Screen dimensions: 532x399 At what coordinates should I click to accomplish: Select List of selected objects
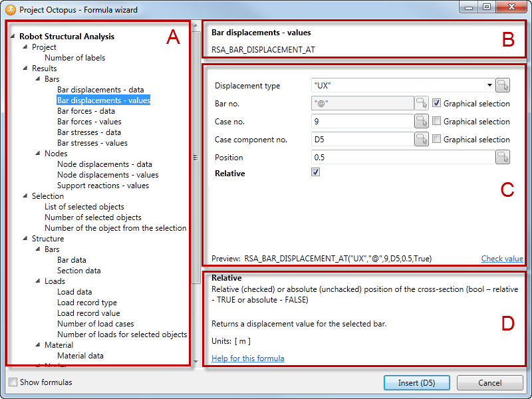pos(84,207)
